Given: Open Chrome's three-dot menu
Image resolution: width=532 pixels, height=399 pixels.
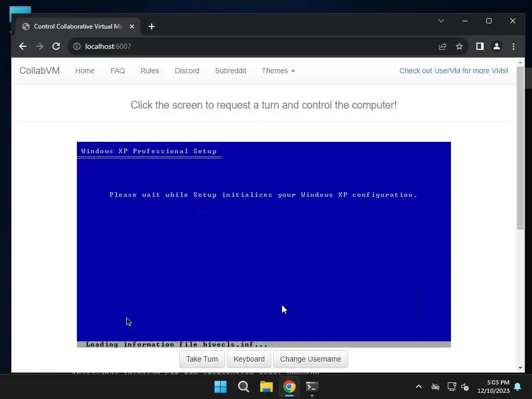Looking at the screenshot, I should tap(513, 46).
